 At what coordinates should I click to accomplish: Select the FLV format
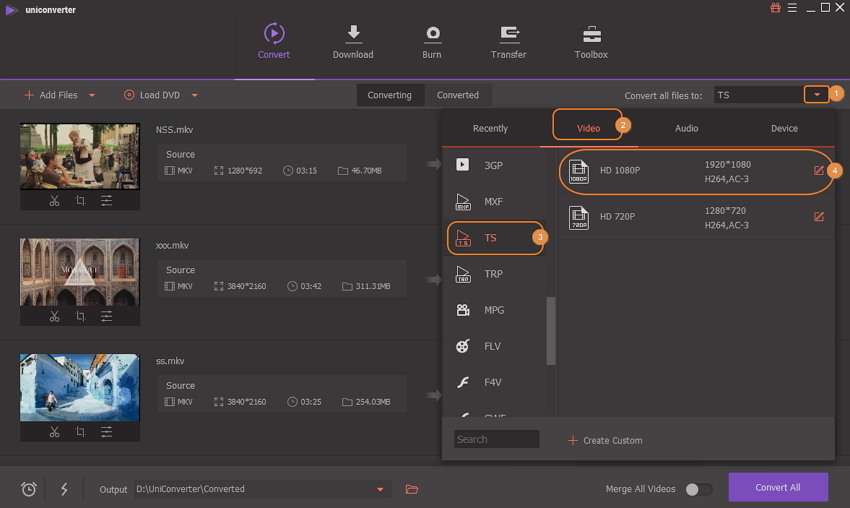point(493,346)
